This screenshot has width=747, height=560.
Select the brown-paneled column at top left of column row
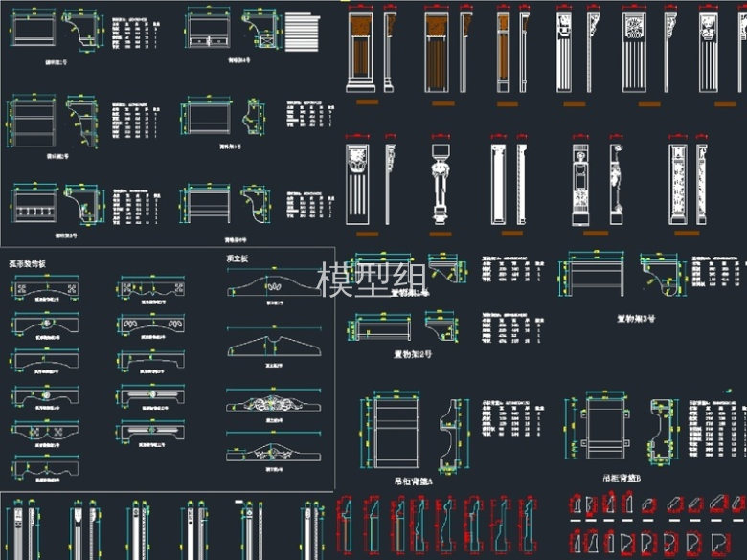364,53
